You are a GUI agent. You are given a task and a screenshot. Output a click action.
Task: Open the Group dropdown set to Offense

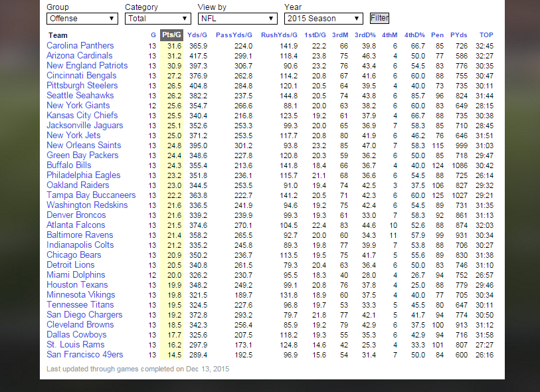click(x=82, y=19)
